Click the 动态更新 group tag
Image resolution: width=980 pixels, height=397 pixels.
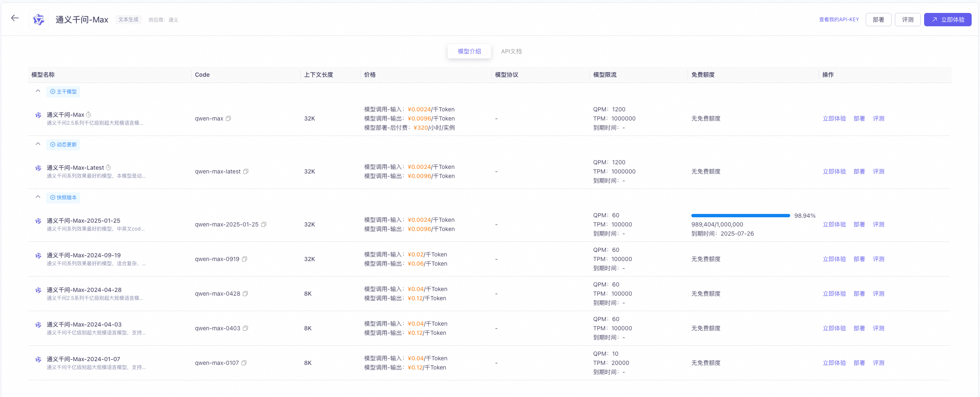[63, 145]
